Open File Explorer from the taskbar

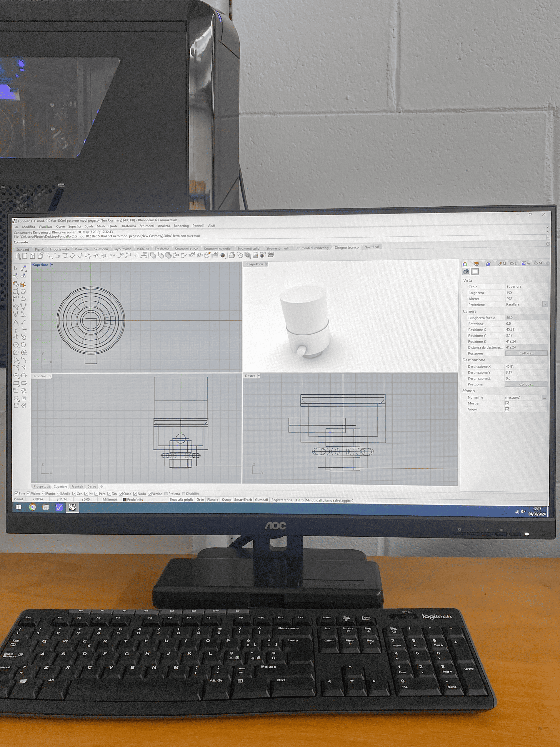click(46, 507)
